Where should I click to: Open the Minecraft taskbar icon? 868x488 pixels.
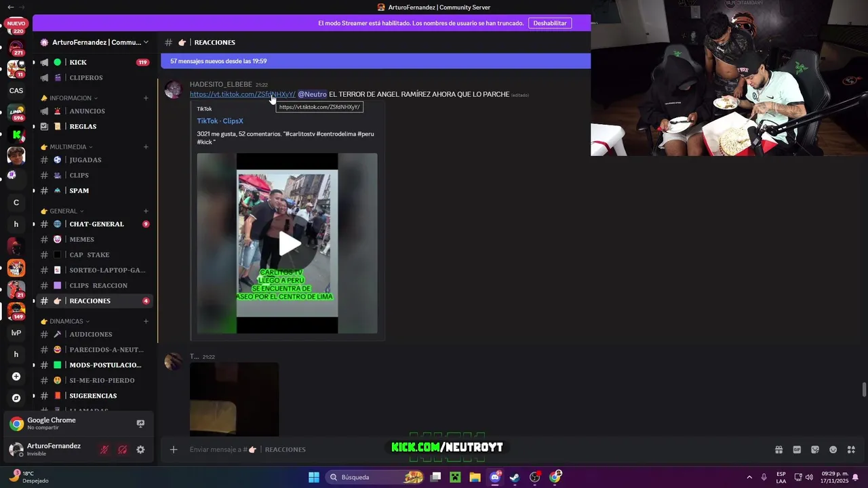(455, 477)
